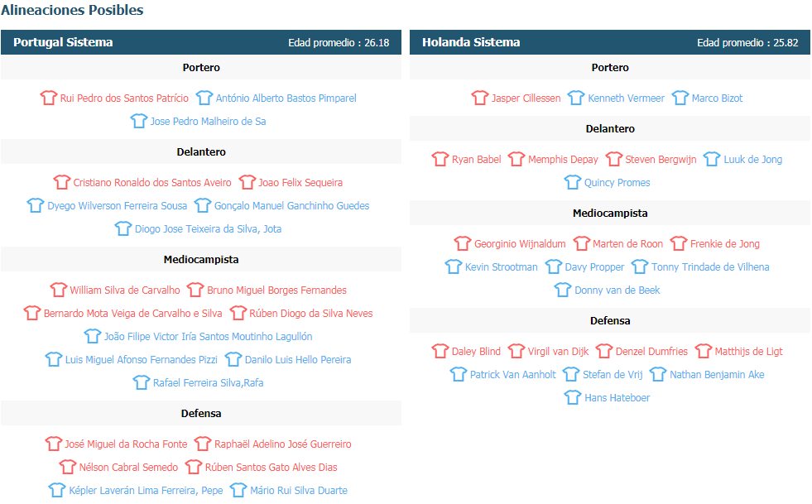Click red shirt icon beside Cristiano Ronaldo dos Santos Aveiro
The width and height of the screenshot is (812, 504).
61,182
